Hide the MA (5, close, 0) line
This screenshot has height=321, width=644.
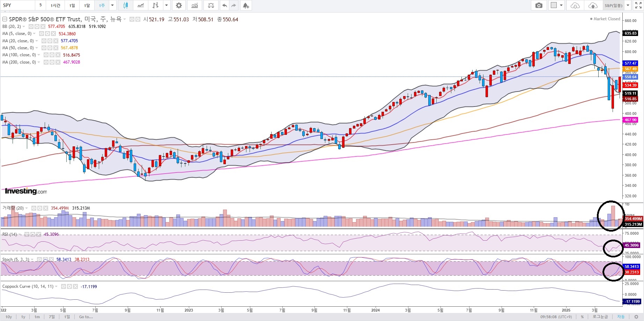(x=41, y=34)
